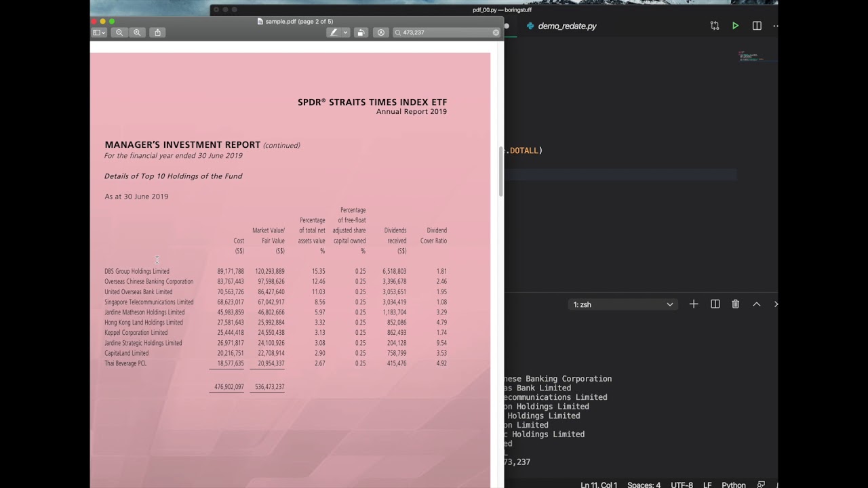868x488 pixels.
Task: Select Hong Kong Land Holdings Limited text
Action: point(144,322)
